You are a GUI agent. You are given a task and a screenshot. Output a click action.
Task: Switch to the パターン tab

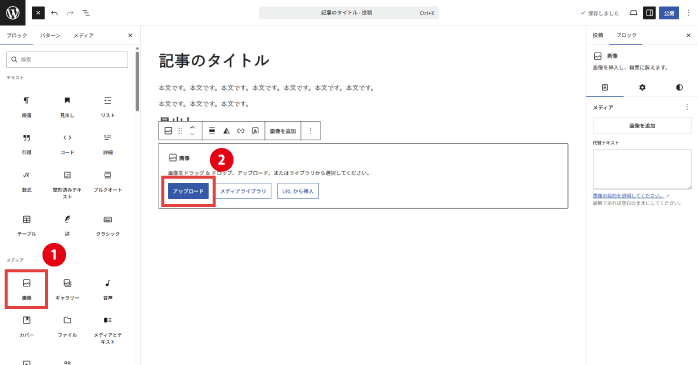(x=50, y=35)
